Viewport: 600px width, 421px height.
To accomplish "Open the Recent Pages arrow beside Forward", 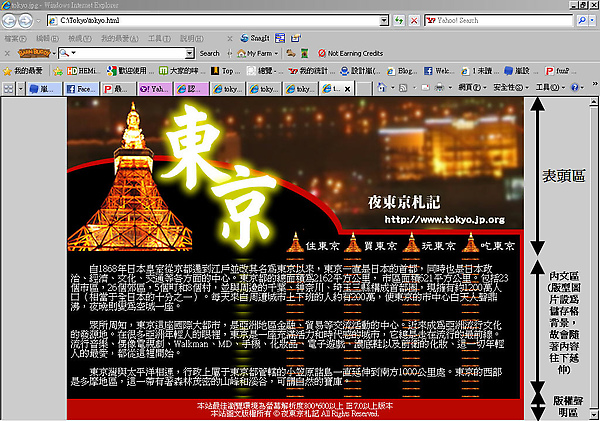I will (38, 21).
